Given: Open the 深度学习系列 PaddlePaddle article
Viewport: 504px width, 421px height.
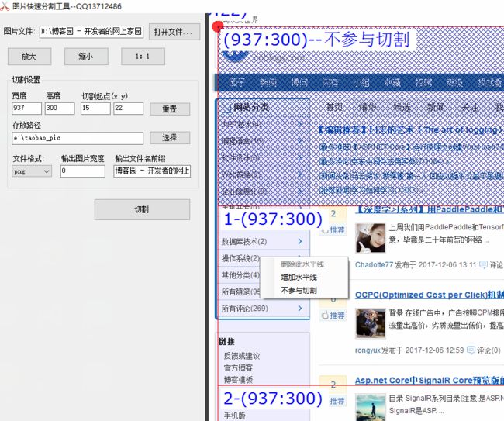Looking at the screenshot, I should point(430,209).
